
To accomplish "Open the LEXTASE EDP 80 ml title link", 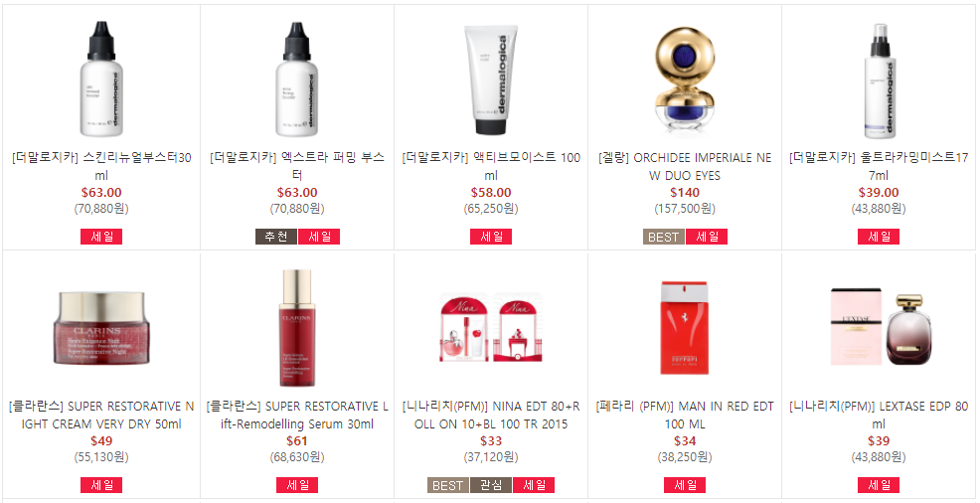I will click(x=879, y=415).
